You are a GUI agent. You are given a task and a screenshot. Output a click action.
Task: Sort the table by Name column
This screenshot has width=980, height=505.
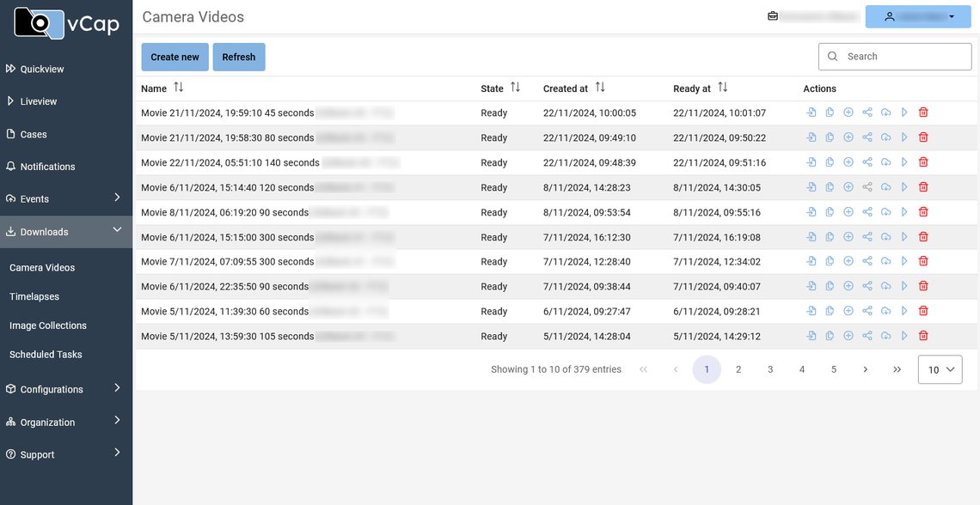(178, 88)
